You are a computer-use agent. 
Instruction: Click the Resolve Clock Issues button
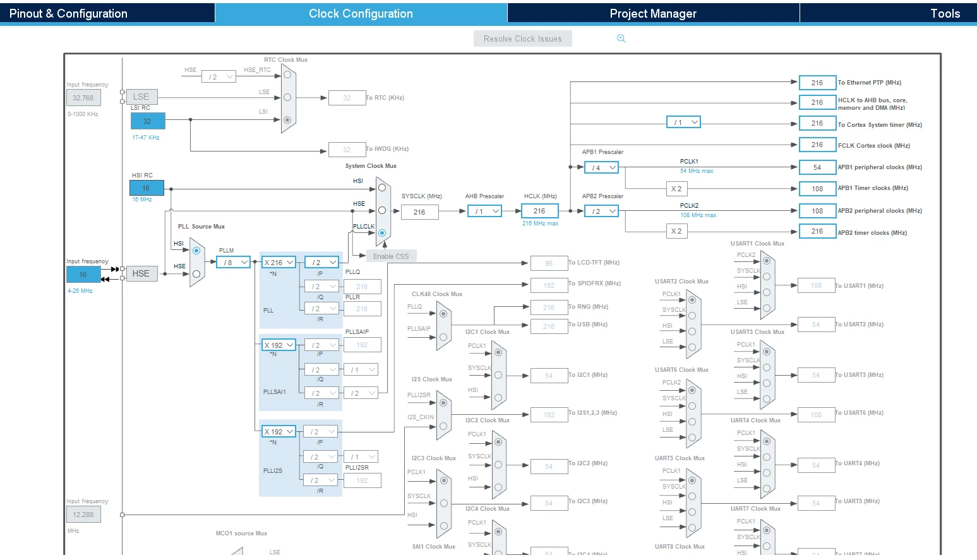tap(523, 39)
